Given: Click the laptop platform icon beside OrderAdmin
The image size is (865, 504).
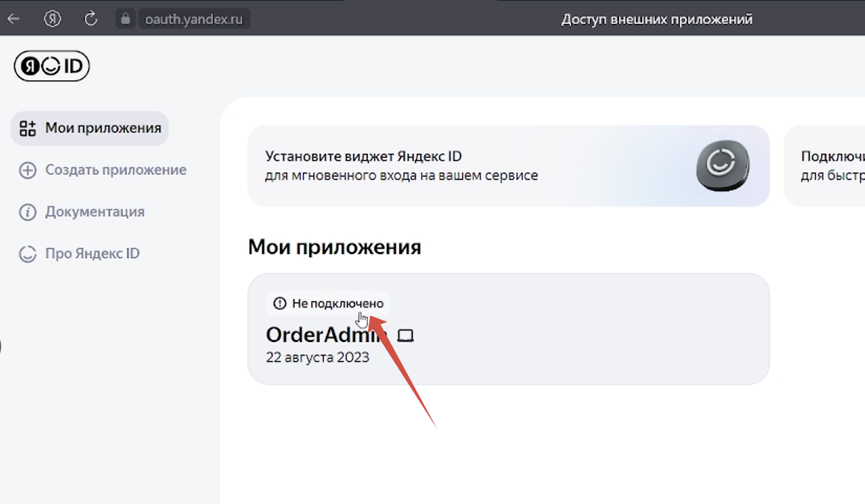Looking at the screenshot, I should 406,336.
